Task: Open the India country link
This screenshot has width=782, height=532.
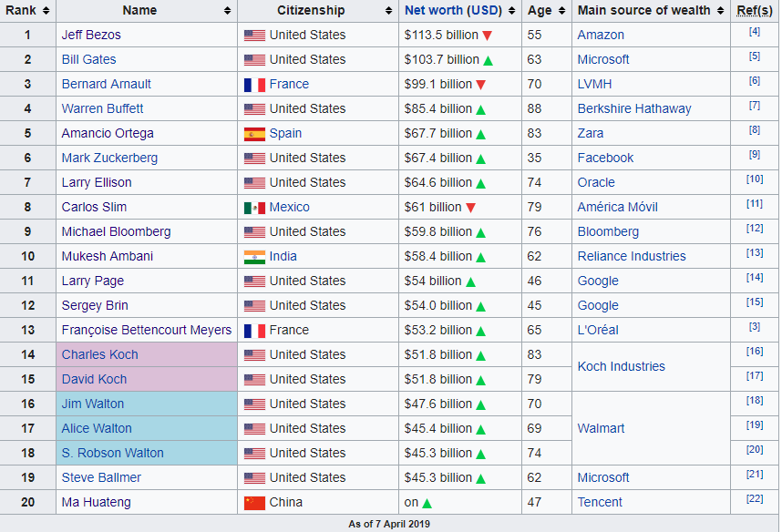Action: tap(283, 256)
